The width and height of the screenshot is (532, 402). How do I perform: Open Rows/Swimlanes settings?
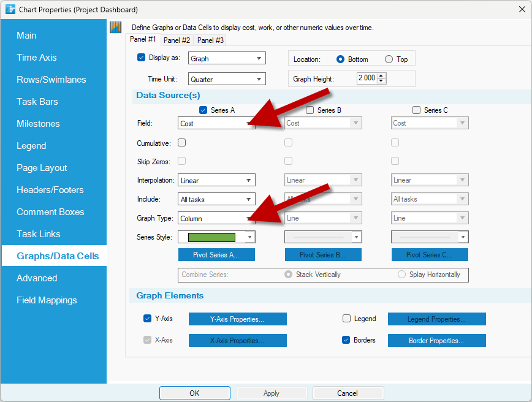[x=51, y=80]
